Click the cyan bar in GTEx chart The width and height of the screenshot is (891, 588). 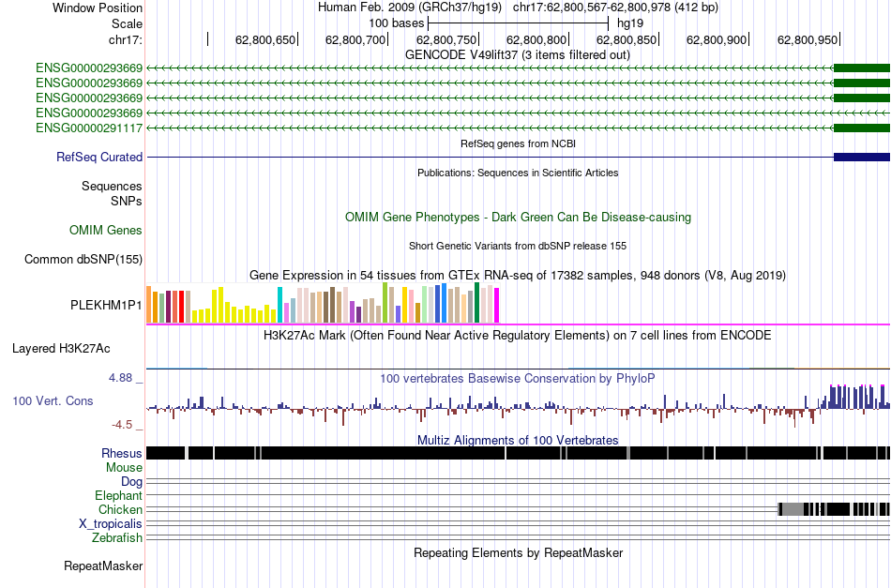[280, 305]
